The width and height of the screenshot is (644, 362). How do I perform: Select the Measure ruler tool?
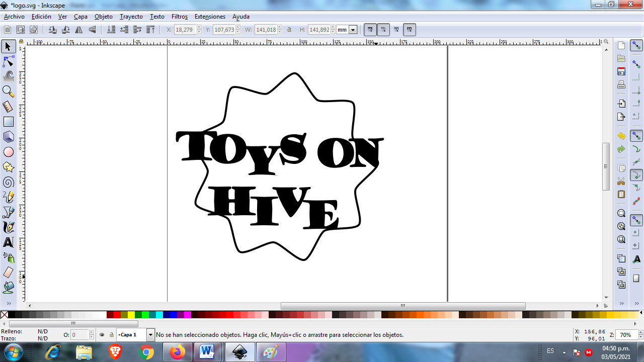pos(8,107)
